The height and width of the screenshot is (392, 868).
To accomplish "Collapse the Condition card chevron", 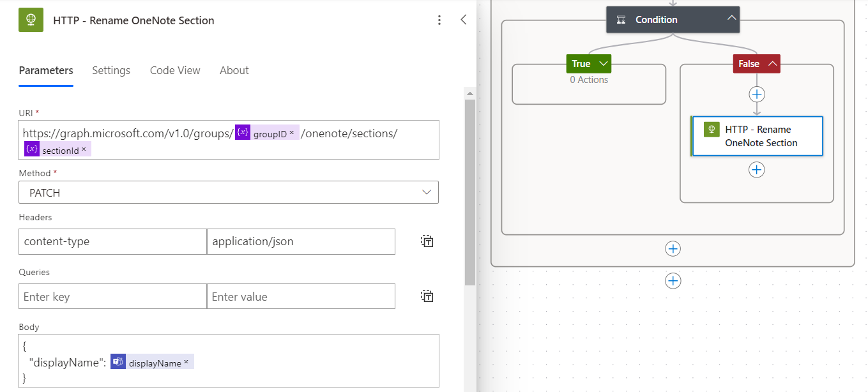I will click(x=731, y=19).
